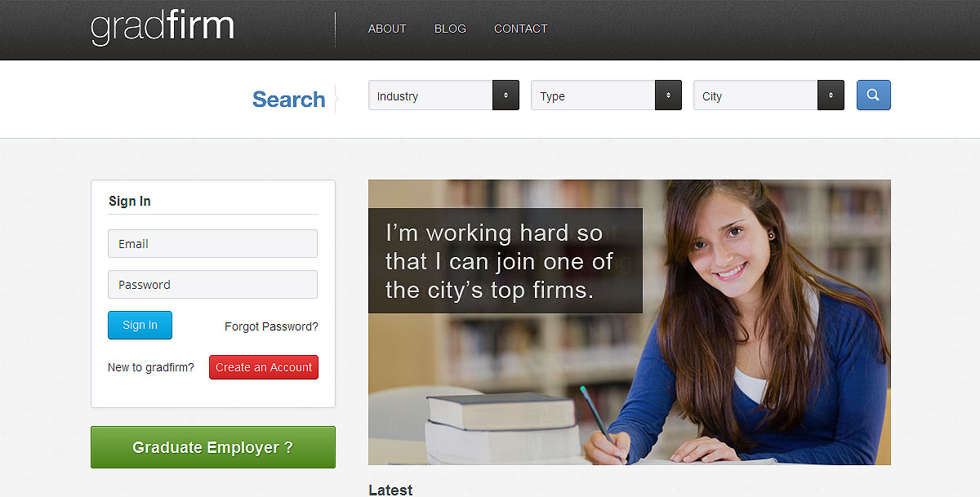This screenshot has width=980, height=497.
Task: Open the Contact page link
Action: pos(521,29)
